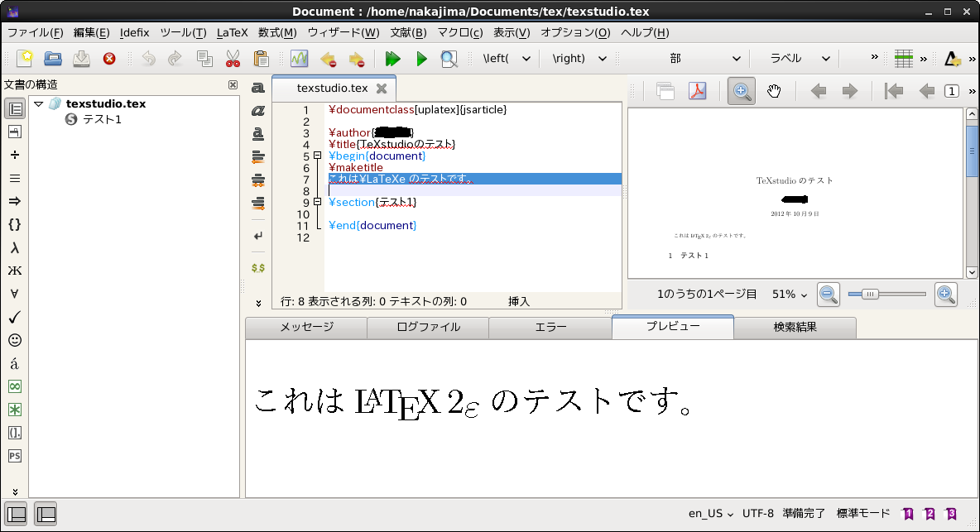Open a file with the folder icon
The height and width of the screenshot is (532, 980).
pyautogui.click(x=53, y=58)
